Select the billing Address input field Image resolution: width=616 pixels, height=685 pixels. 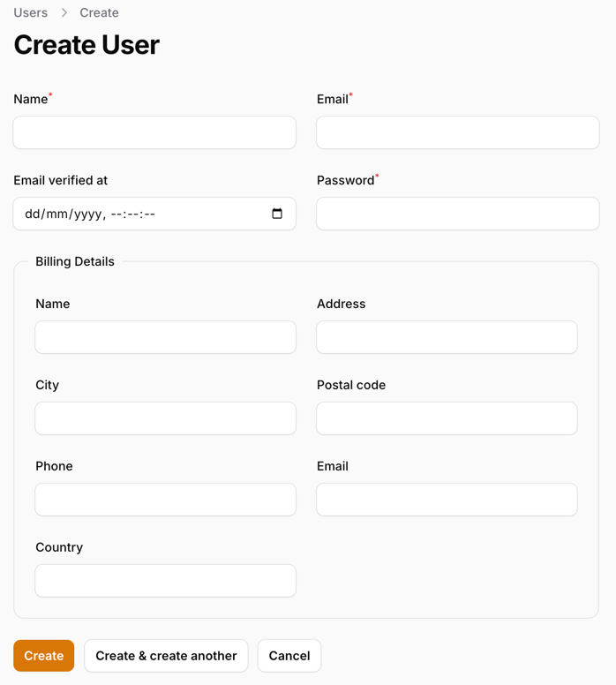pyautogui.click(x=447, y=337)
